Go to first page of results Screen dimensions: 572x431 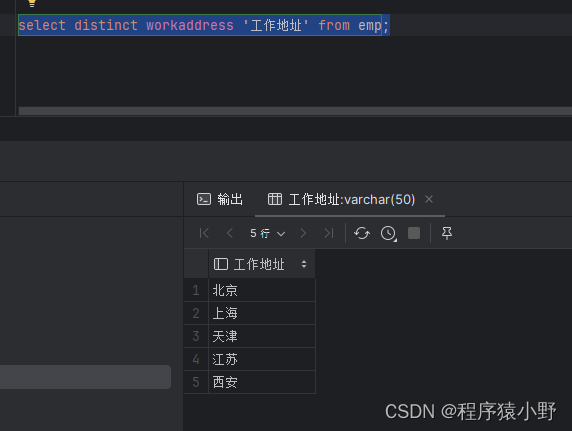click(x=204, y=233)
